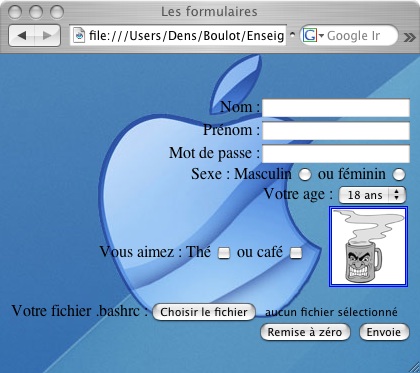Open the 18 ans age dropdown
The width and height of the screenshot is (420, 373).
(x=372, y=195)
